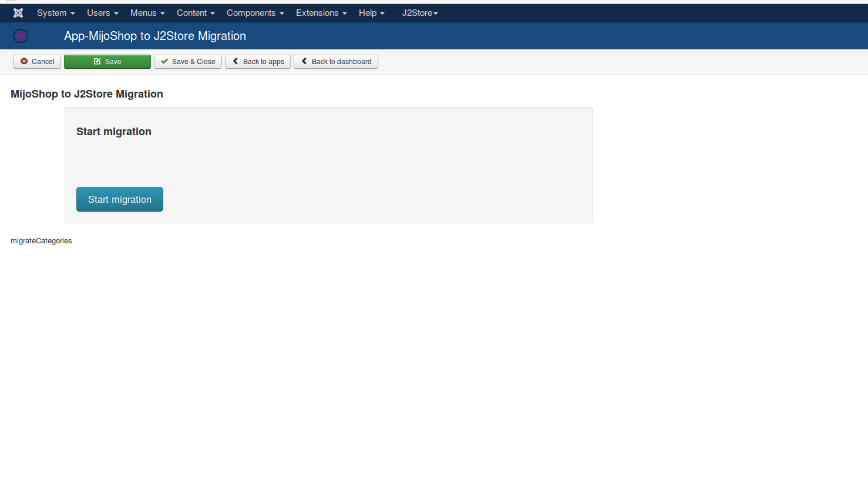Image resolution: width=868 pixels, height=489 pixels.
Task: Expand the Components menu
Action: coord(255,13)
